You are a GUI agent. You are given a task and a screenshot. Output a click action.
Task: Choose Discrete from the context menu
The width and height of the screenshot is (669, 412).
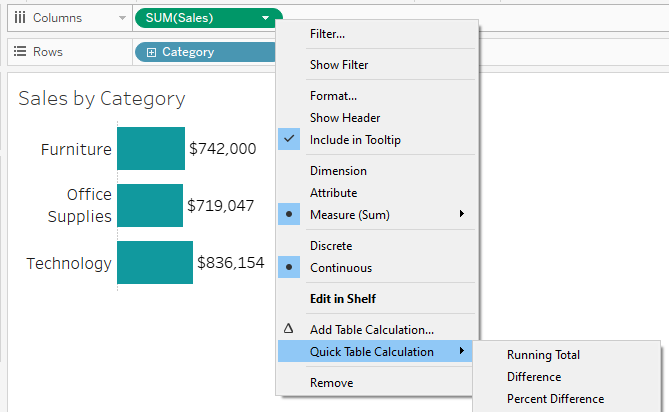click(330, 246)
